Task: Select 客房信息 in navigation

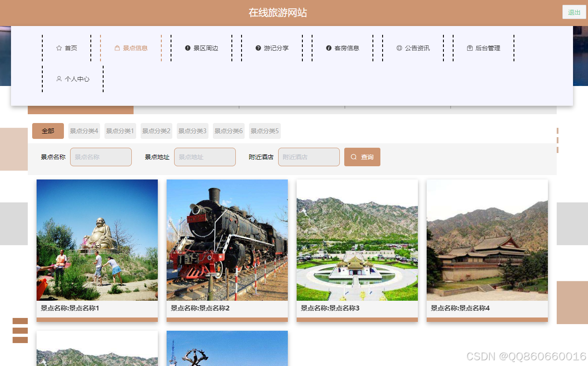Action: click(342, 48)
